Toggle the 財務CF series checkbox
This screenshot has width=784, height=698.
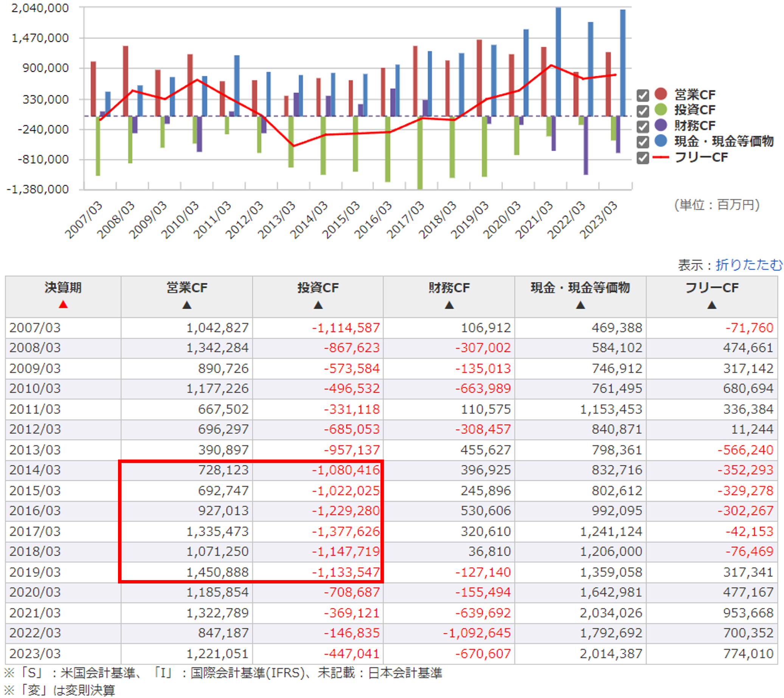[x=643, y=126]
